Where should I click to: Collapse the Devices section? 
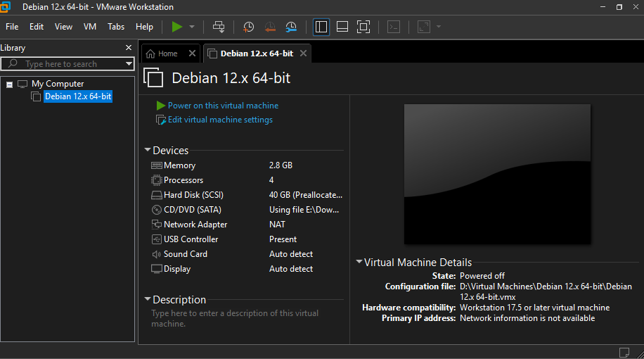pyautogui.click(x=148, y=150)
